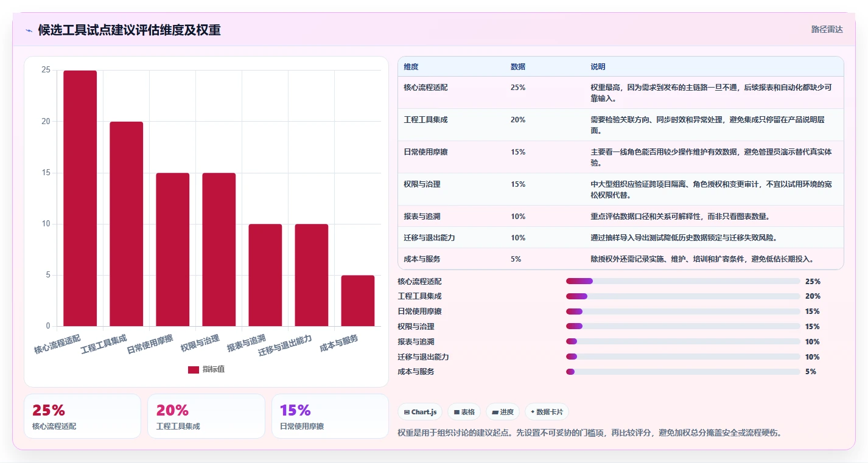This screenshot has height=463, width=868.
Task: Click the 成本与服务 bar in the chart
Action: pos(358,301)
